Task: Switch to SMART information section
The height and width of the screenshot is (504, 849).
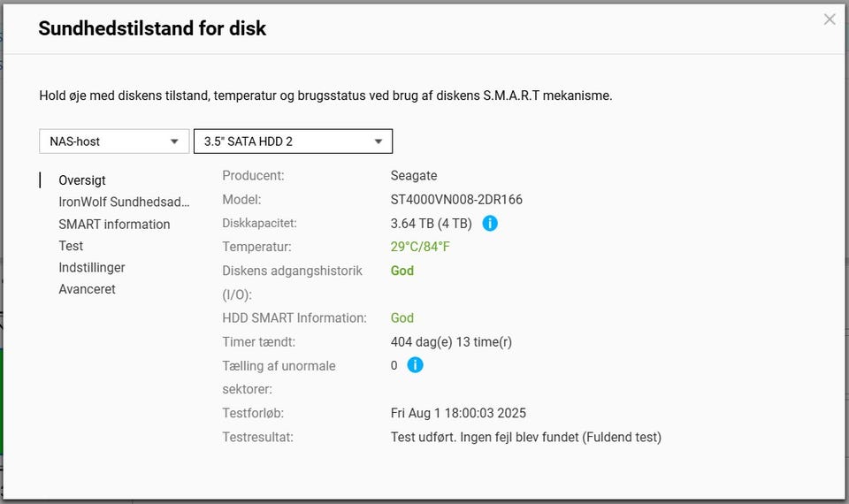Action: [x=114, y=224]
